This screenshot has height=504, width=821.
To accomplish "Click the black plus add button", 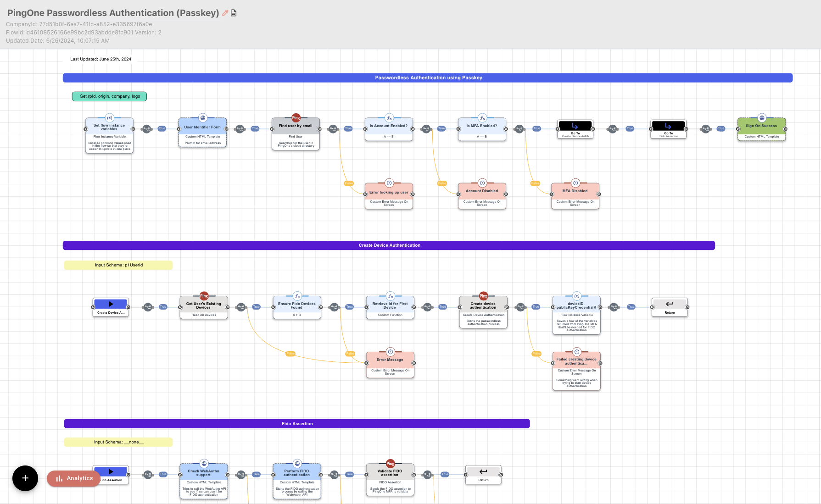I will coord(25,478).
